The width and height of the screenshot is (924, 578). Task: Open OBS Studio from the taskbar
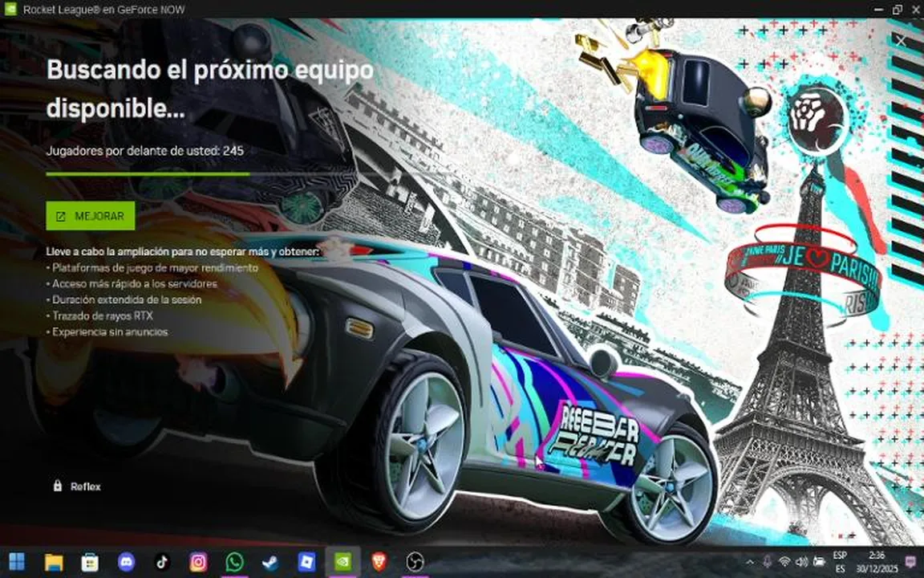coord(415,562)
